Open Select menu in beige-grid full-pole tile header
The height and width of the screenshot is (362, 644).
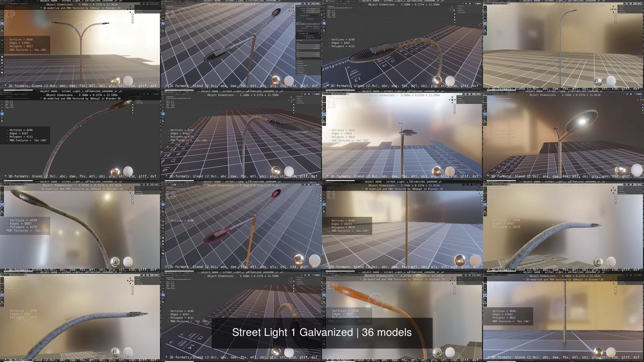click(x=498, y=3)
